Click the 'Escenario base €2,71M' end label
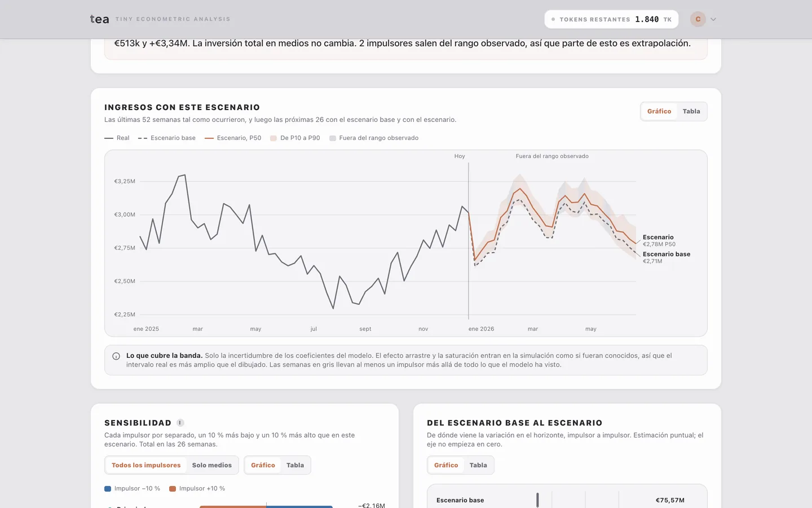This screenshot has height=508, width=812. pos(667,257)
